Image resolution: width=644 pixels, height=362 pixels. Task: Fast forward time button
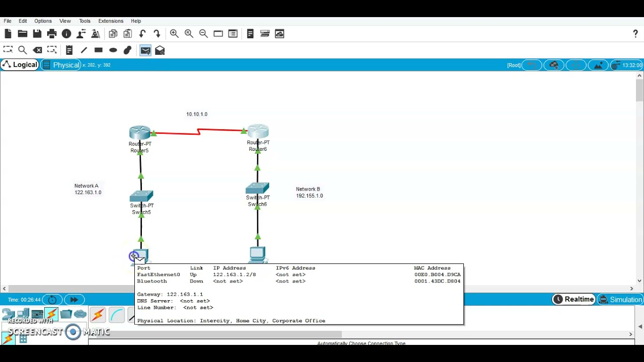click(74, 300)
